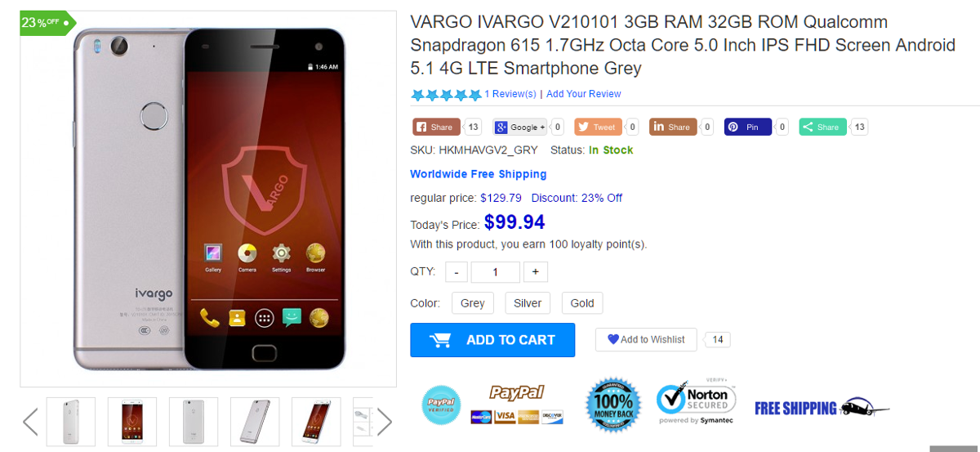Click the ADD TO CART button
This screenshot has width=980, height=452.
(492, 340)
